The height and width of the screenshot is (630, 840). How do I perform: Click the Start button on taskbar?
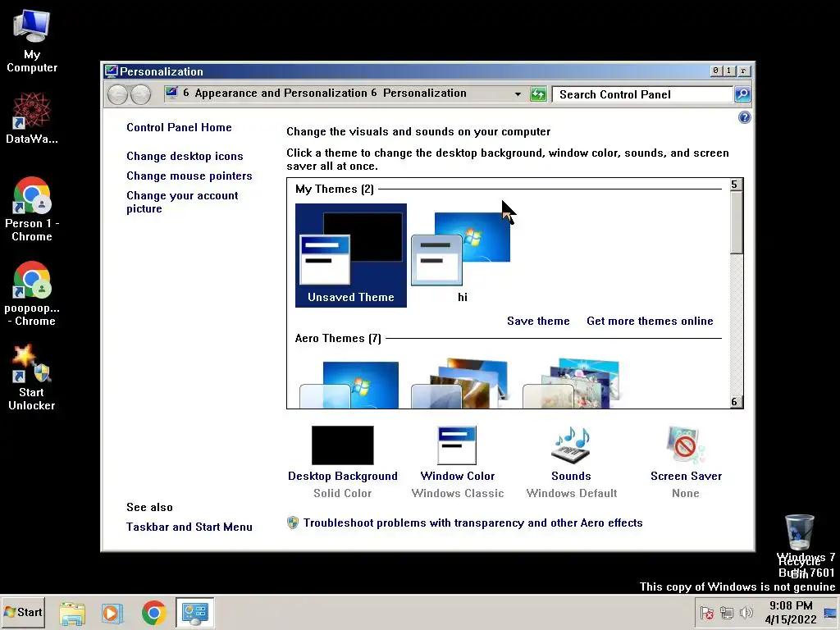pyautogui.click(x=23, y=612)
